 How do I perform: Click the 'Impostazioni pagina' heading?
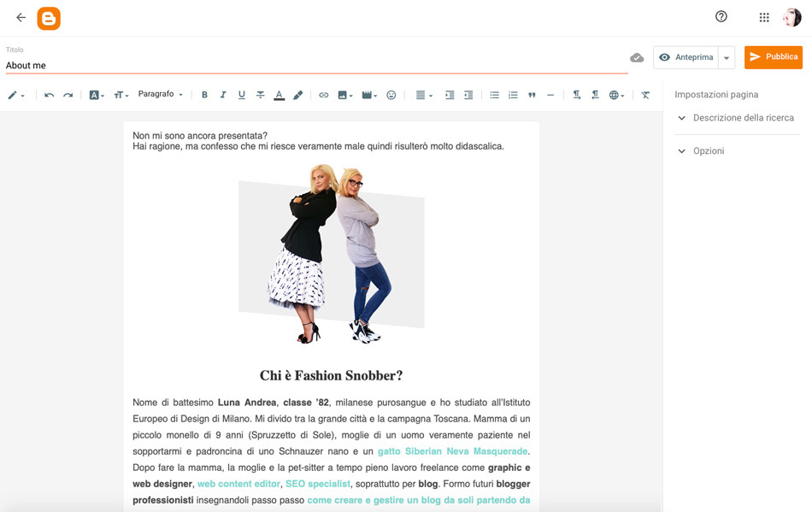(x=716, y=95)
